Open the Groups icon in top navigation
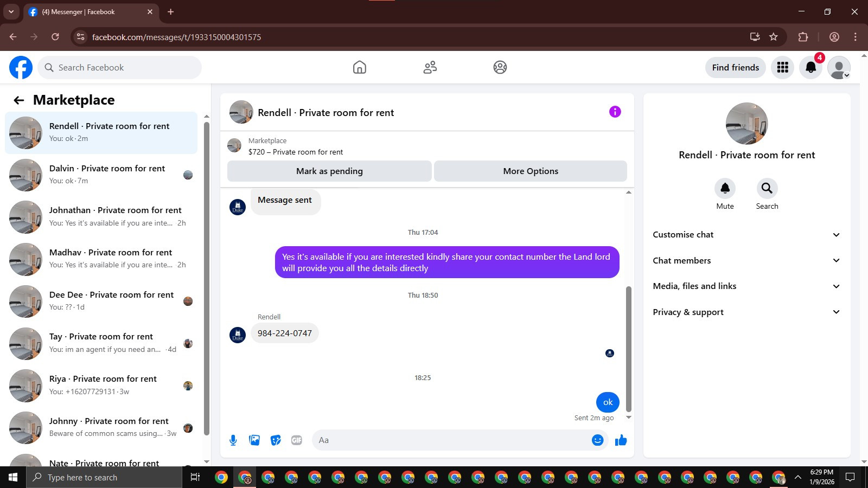Image resolution: width=868 pixels, height=488 pixels. point(500,67)
